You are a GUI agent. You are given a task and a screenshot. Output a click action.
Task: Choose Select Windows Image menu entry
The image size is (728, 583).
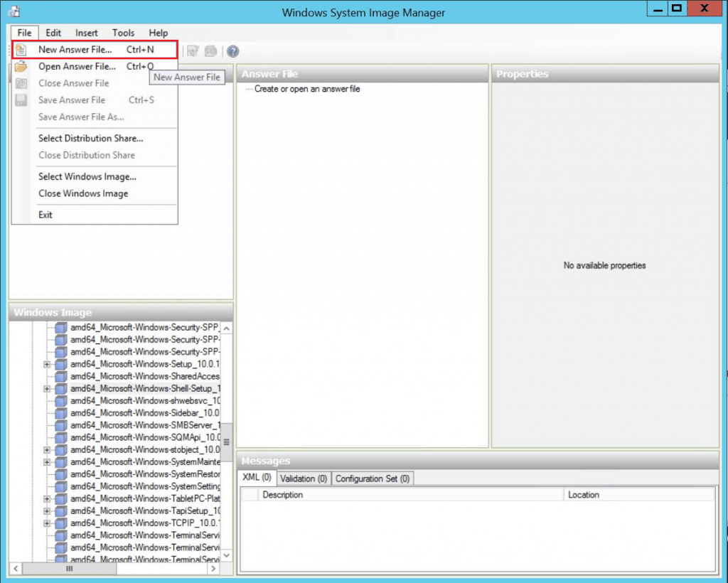coord(95,177)
